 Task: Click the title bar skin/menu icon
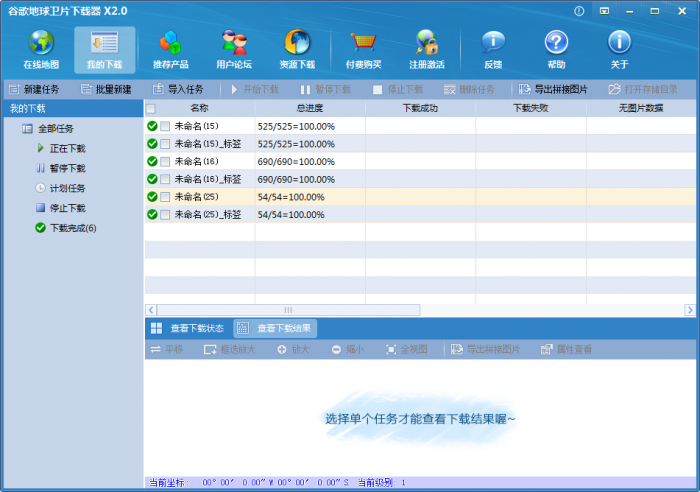pos(604,11)
